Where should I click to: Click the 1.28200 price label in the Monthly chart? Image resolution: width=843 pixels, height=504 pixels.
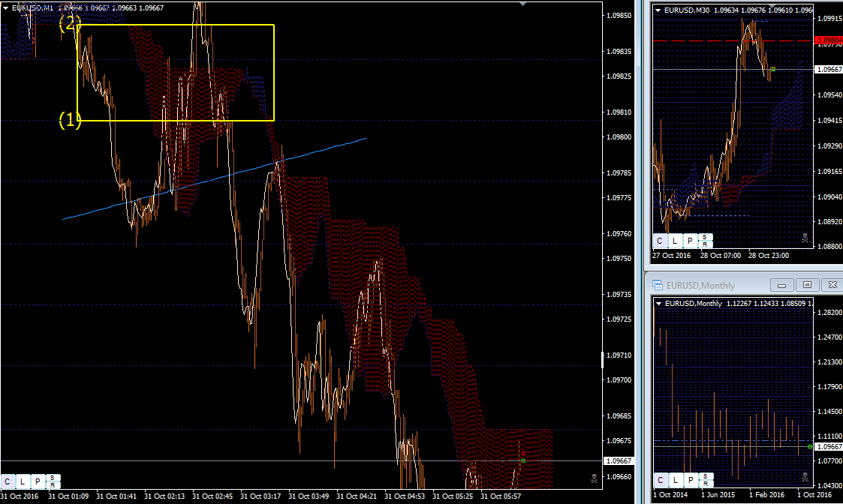pos(829,312)
